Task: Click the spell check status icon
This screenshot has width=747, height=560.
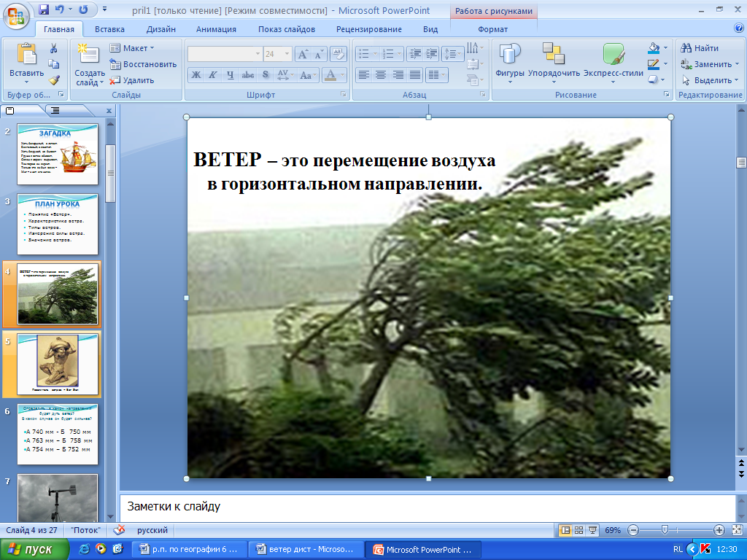Action: coord(119,529)
